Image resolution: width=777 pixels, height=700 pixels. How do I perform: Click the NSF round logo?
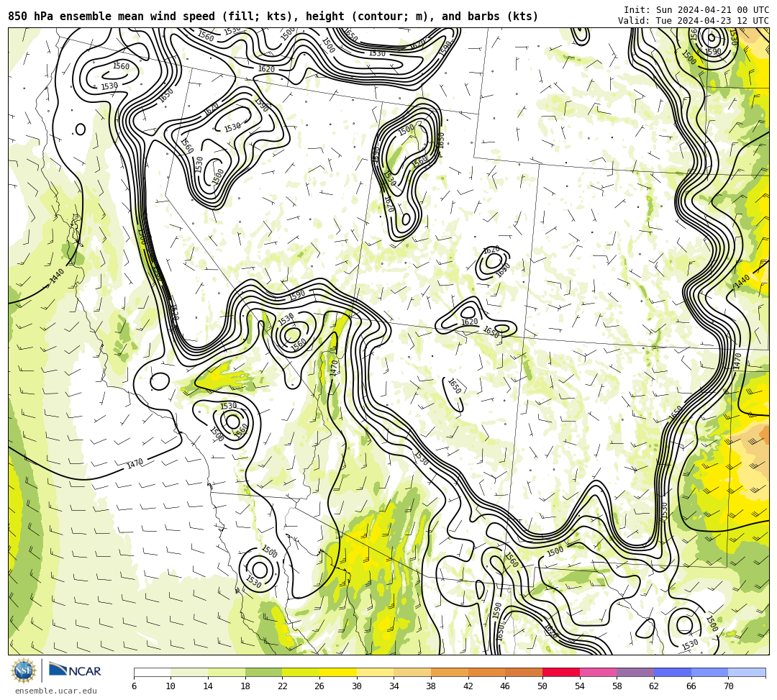[x=24, y=671]
